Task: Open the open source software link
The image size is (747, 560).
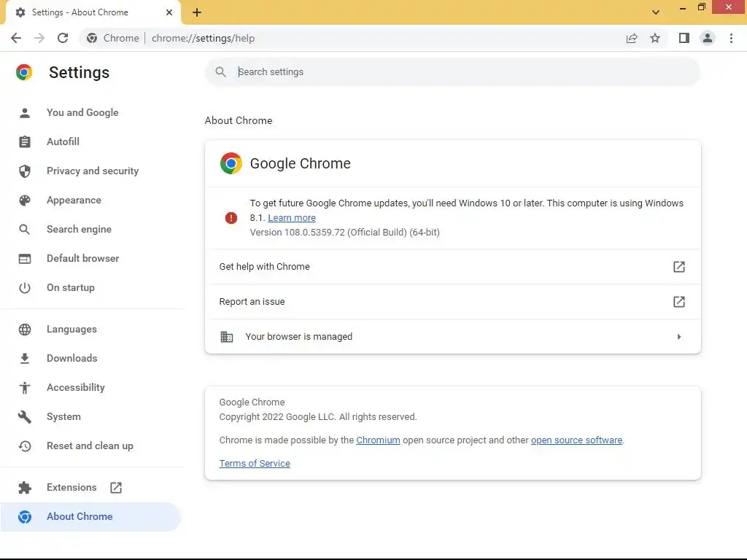Action: pyautogui.click(x=576, y=440)
